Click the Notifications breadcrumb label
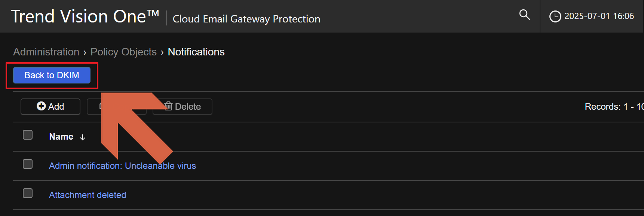The height and width of the screenshot is (216, 644). click(196, 52)
